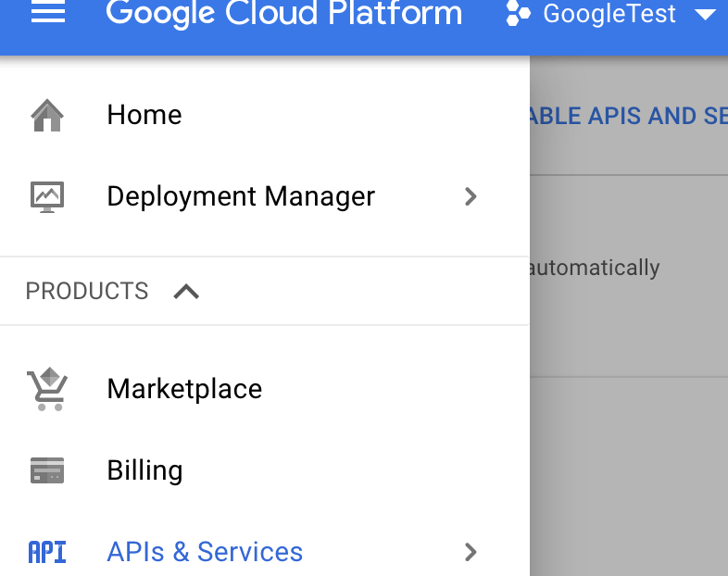Expand the Deployment Manager submenu chevron

coord(471,196)
